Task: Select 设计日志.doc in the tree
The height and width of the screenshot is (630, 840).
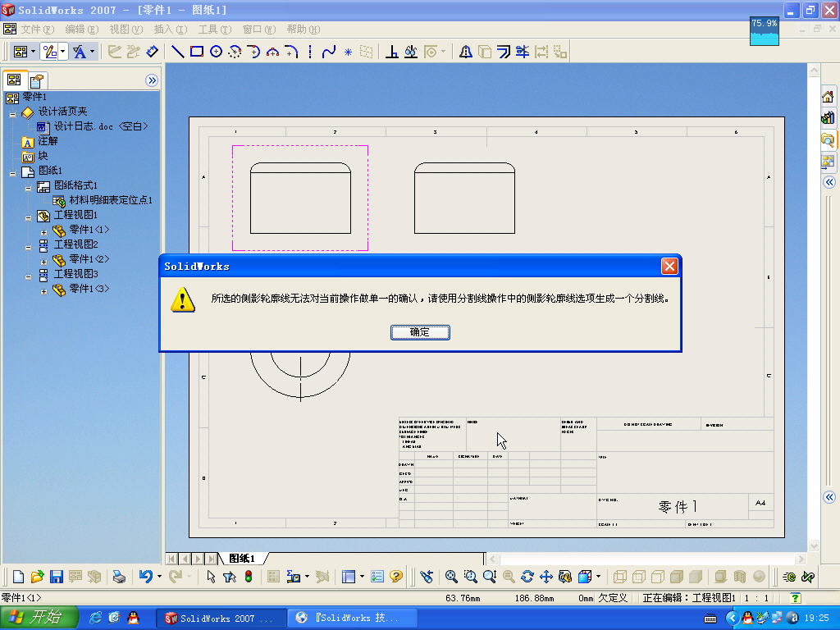Action: point(101,126)
